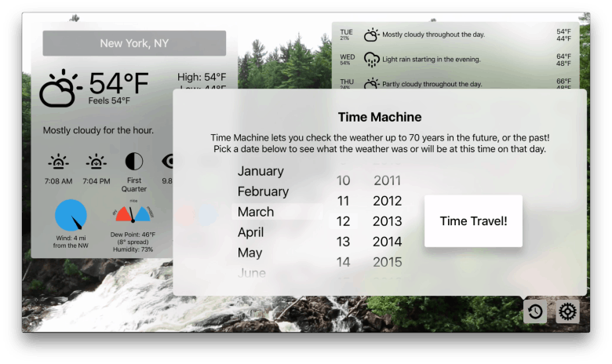
Task: Select the Wednesday light rain forecast row
Action: tap(455, 59)
